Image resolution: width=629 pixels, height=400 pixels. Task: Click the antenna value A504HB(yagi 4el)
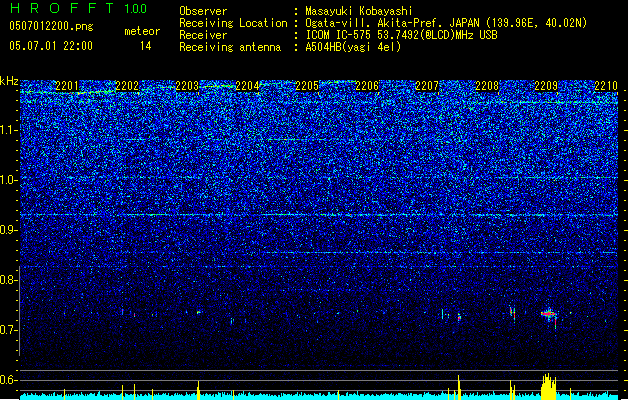(353, 47)
